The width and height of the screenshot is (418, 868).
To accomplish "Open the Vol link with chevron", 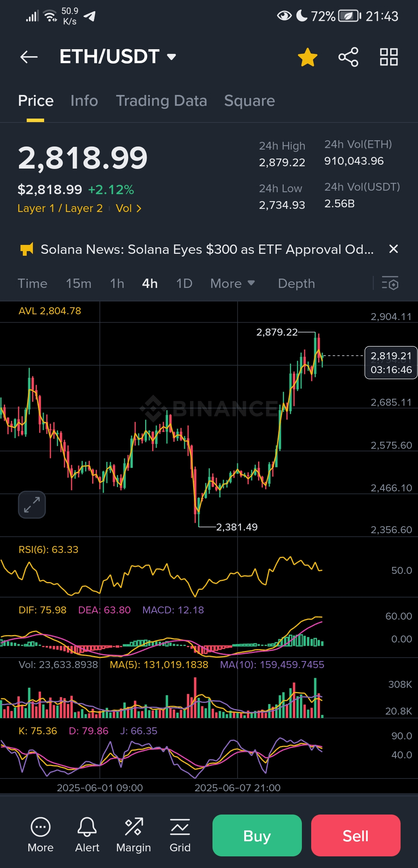I will [128, 208].
